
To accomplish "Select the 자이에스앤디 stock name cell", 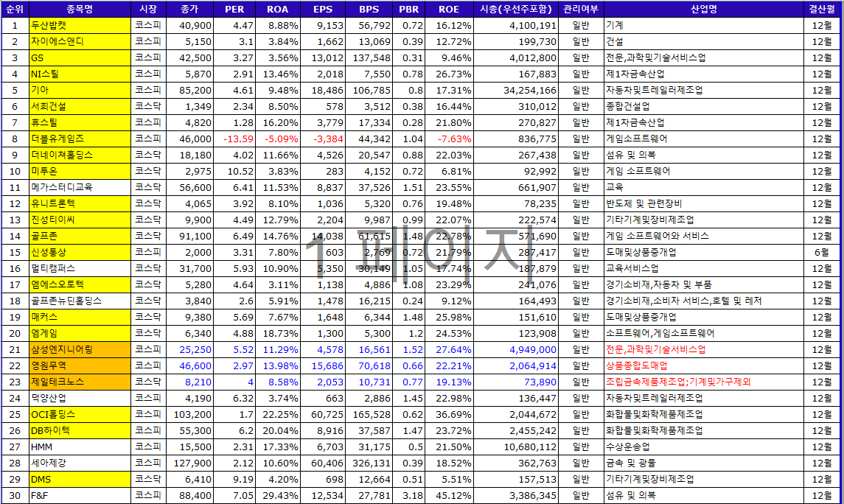I will click(80, 41).
